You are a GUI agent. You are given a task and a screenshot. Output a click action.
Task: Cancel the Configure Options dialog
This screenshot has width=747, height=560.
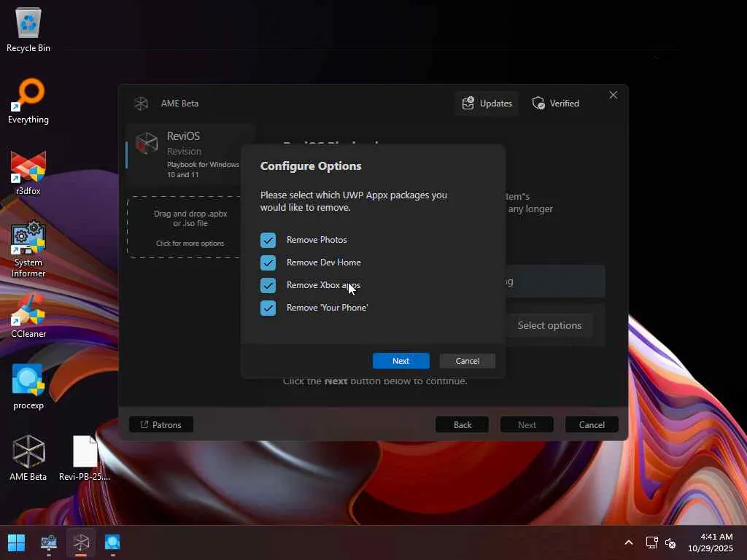(x=467, y=361)
